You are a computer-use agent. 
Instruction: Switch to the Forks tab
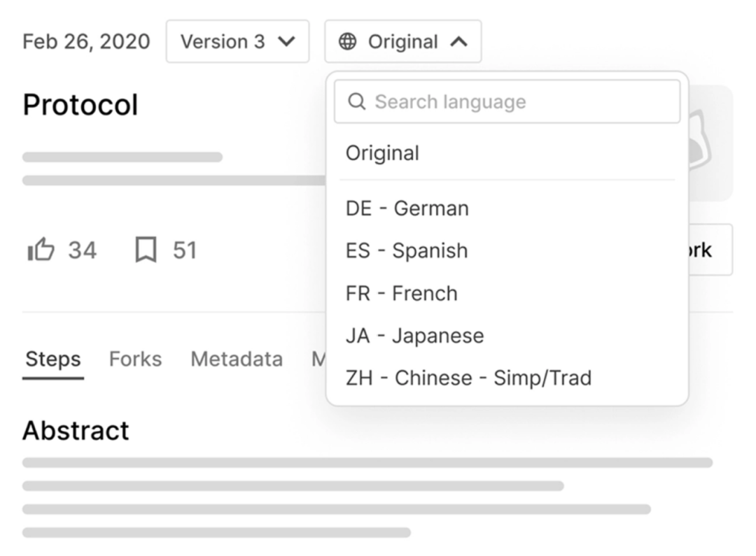pyautogui.click(x=136, y=359)
